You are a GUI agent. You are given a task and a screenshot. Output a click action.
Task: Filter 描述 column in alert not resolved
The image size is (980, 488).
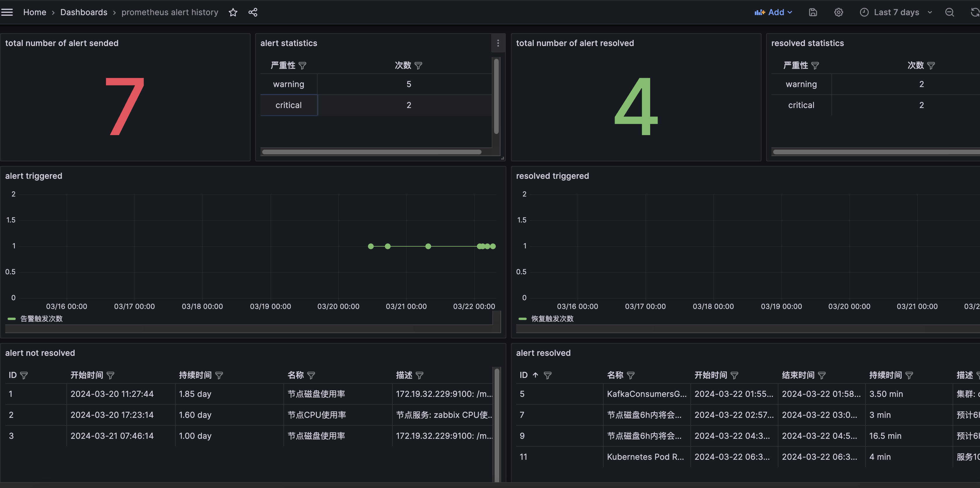click(419, 375)
